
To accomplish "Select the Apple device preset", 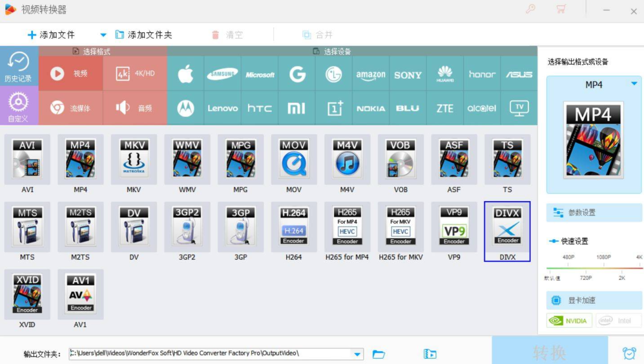I will (185, 74).
